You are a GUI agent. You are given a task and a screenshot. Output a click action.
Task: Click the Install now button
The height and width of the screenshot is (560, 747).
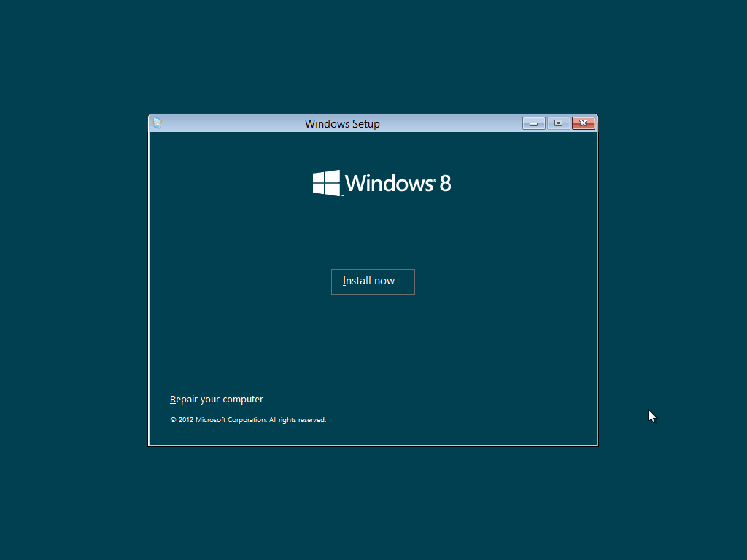[x=373, y=281]
